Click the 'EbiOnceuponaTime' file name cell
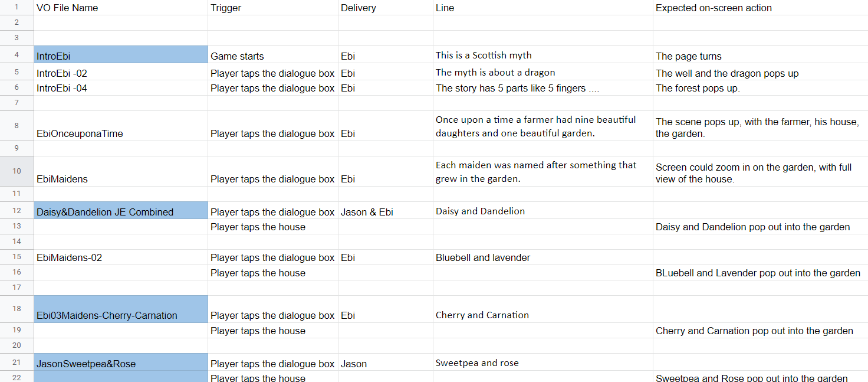Viewport: 868px width, 382px height. pos(121,126)
